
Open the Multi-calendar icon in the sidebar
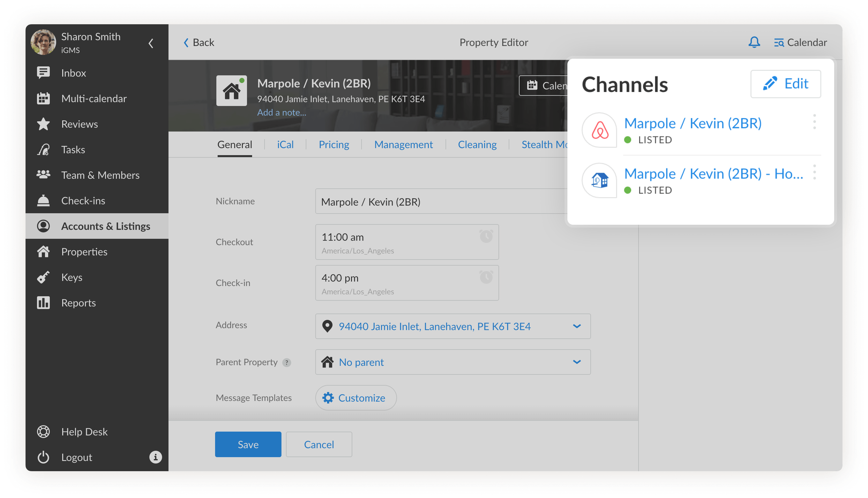[43, 99]
